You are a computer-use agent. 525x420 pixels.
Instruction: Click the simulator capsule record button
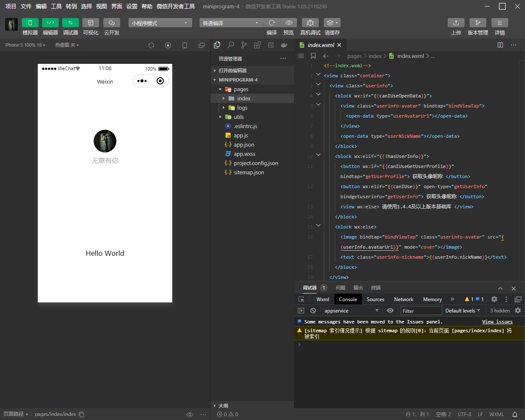click(160, 81)
